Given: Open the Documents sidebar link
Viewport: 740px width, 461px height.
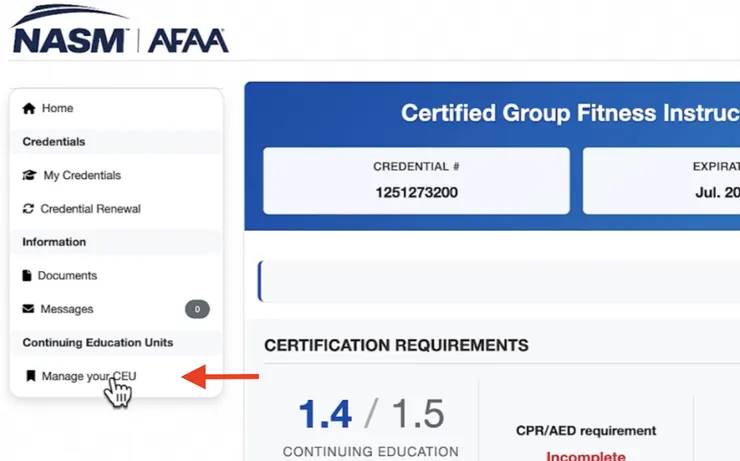Looking at the screenshot, I should tap(67, 275).
